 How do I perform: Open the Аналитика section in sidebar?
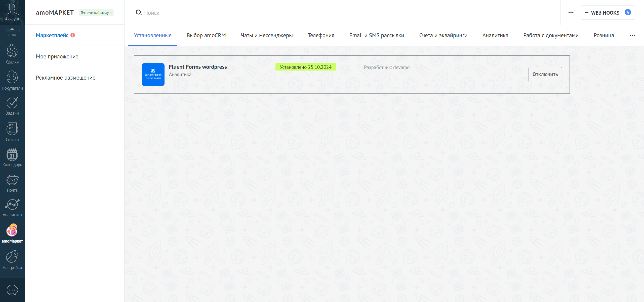click(12, 208)
